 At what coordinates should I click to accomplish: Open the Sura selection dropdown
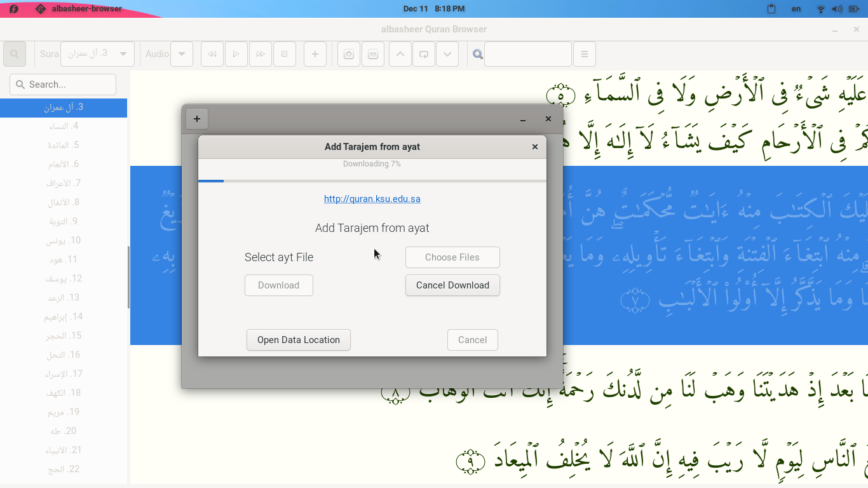click(x=97, y=54)
